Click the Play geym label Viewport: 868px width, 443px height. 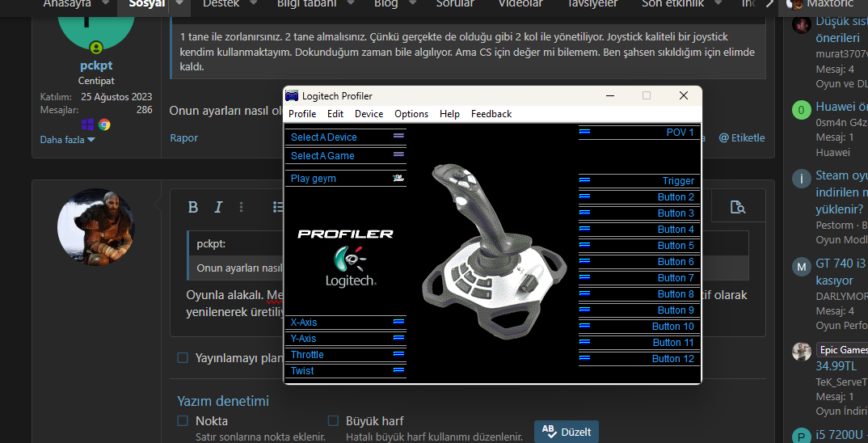(314, 179)
